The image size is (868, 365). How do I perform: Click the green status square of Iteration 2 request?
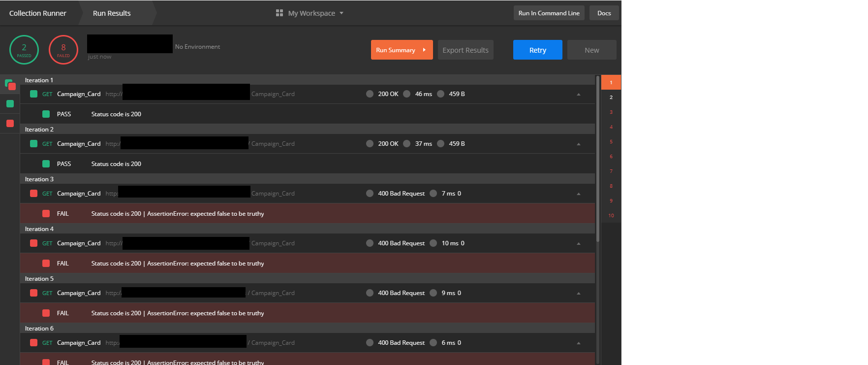[33, 143]
